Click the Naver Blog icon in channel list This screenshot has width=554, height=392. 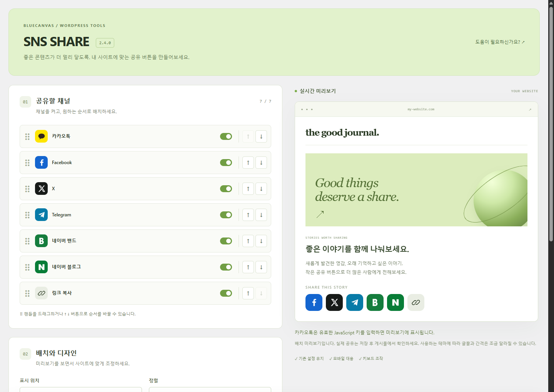41,267
